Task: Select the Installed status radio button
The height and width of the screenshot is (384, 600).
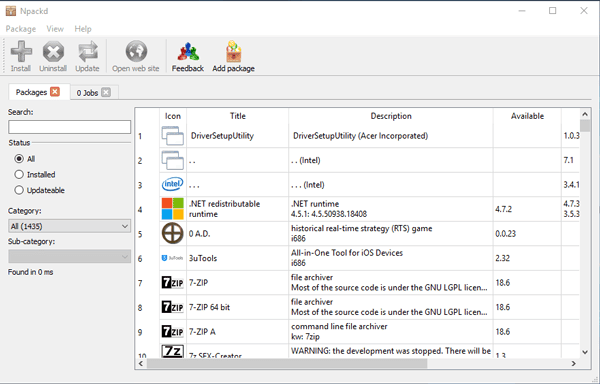Action: pos(19,174)
